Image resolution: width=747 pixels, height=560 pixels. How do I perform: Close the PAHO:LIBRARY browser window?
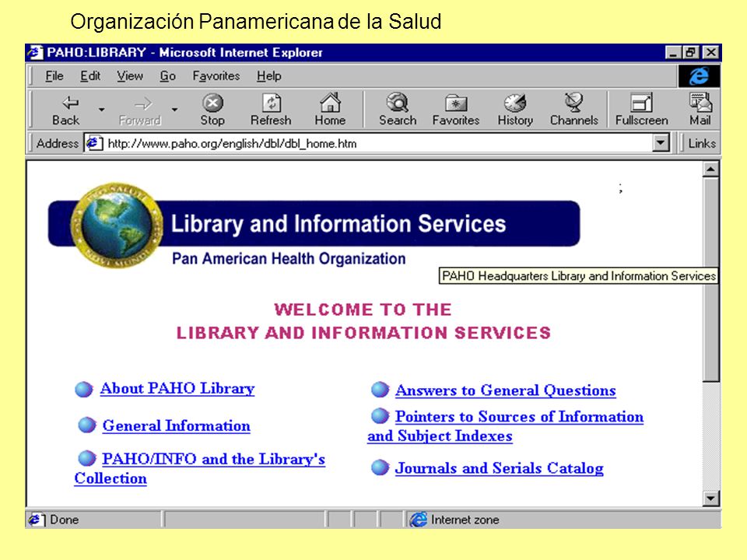(x=710, y=52)
